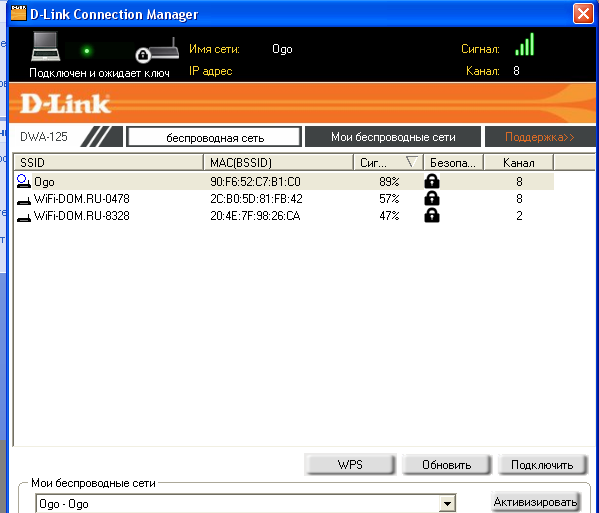Click the padlock icon for WiFi-DOM.RU-8328
Viewport: 599px width, 513px height.
tap(432, 215)
